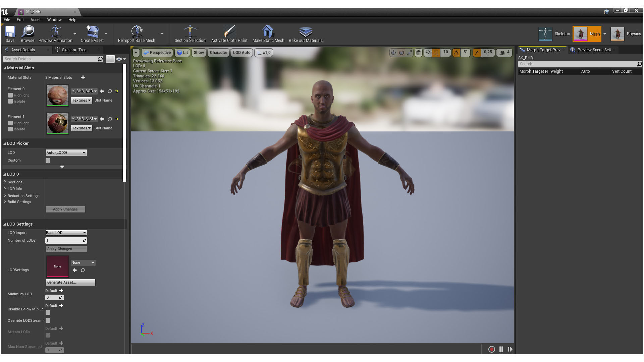Toggle Isolate checkbox for Element 1

point(10,129)
